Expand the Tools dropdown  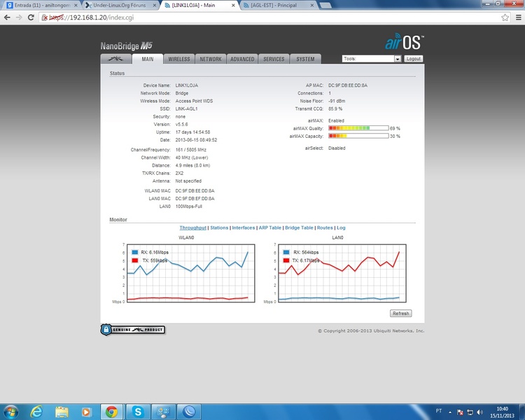[x=372, y=59]
